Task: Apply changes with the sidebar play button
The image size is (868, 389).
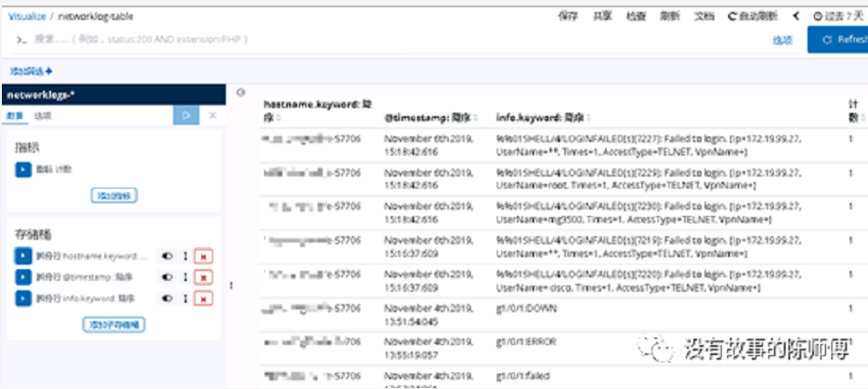Action: [x=187, y=115]
